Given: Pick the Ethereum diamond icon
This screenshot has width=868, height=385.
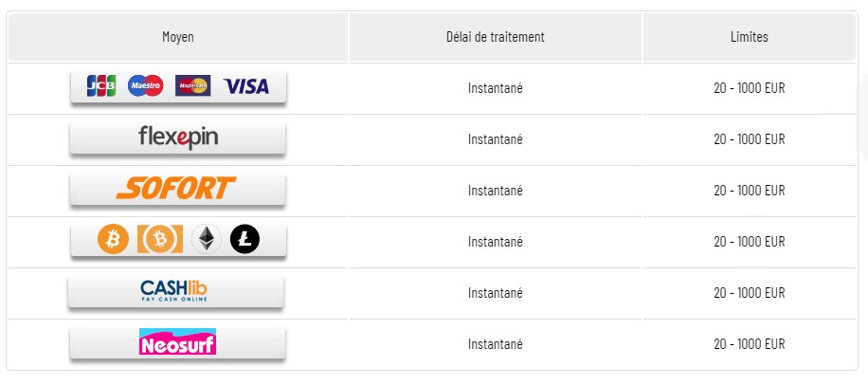Looking at the screenshot, I should (x=206, y=240).
